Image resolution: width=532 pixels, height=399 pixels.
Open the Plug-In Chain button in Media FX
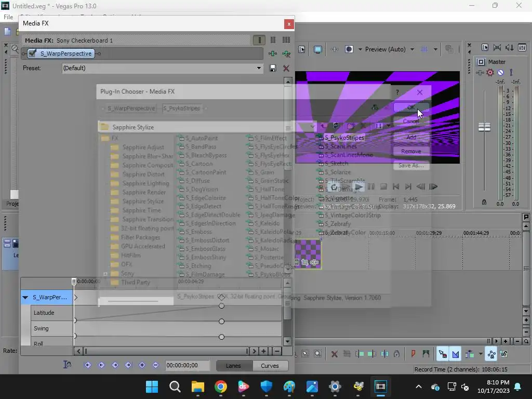pos(272,54)
